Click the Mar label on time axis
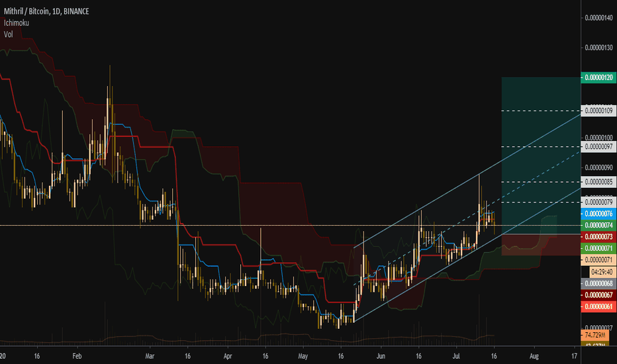The image size is (617, 364). pyautogui.click(x=150, y=356)
